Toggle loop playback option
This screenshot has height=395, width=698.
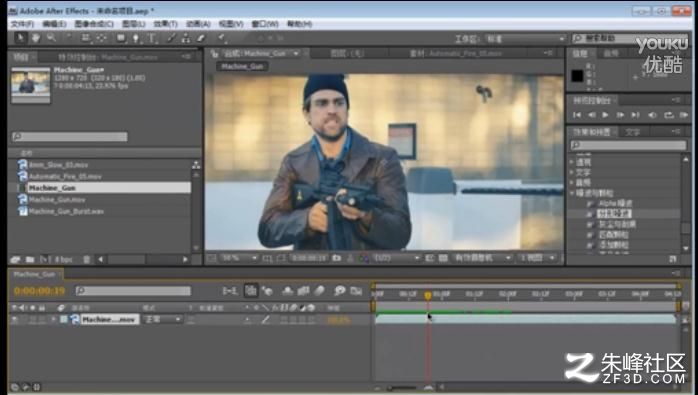[669, 115]
